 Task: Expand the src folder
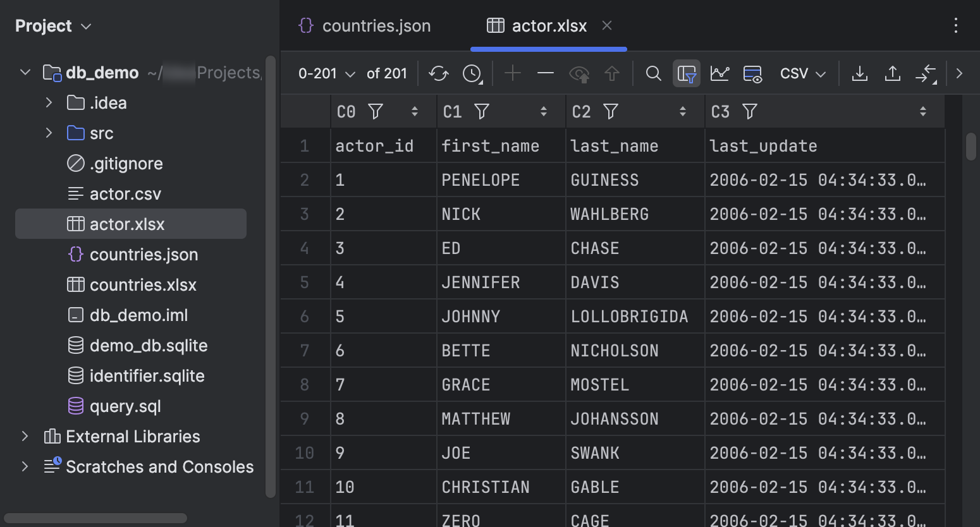pos(49,133)
